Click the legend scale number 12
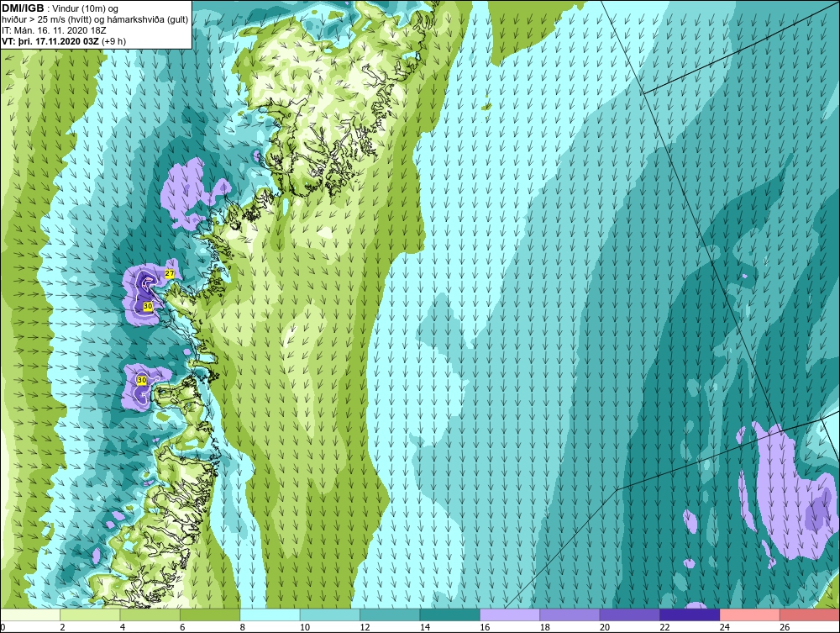Image resolution: width=840 pixels, height=633 pixels. click(365, 627)
